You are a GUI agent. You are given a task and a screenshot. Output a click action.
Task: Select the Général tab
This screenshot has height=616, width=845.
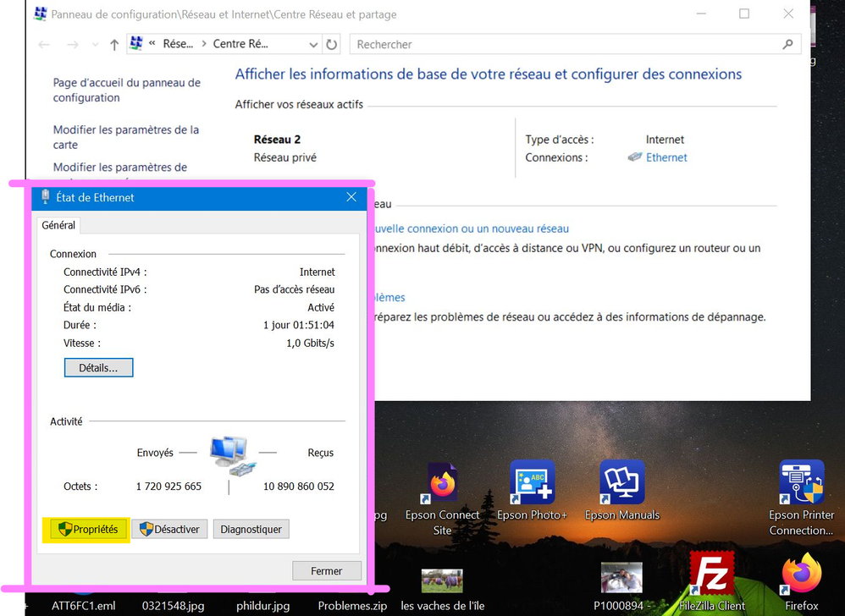[x=58, y=225]
